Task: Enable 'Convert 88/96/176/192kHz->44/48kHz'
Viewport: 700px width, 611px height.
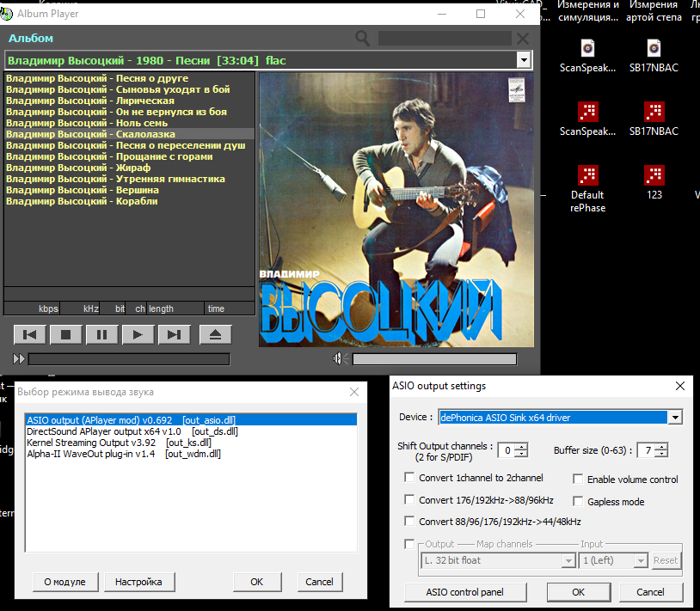Action: pyautogui.click(x=409, y=521)
